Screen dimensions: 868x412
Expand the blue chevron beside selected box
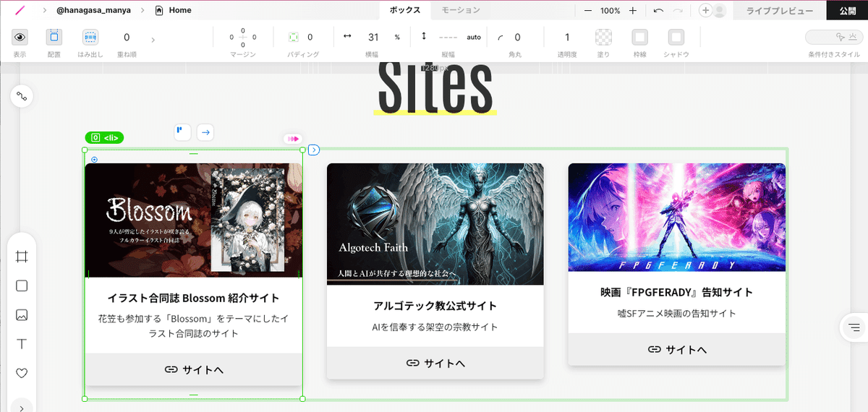314,150
